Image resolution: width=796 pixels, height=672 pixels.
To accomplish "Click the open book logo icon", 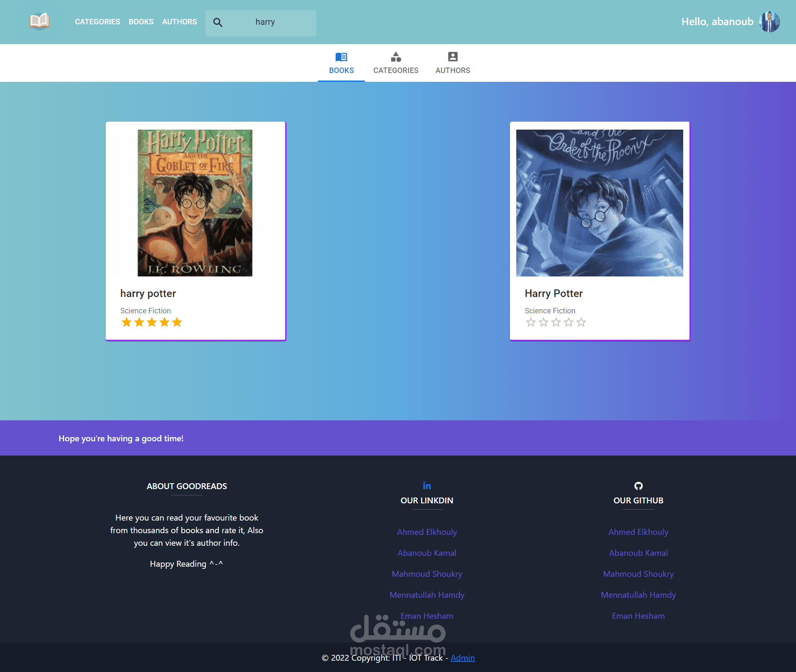I will (39, 21).
